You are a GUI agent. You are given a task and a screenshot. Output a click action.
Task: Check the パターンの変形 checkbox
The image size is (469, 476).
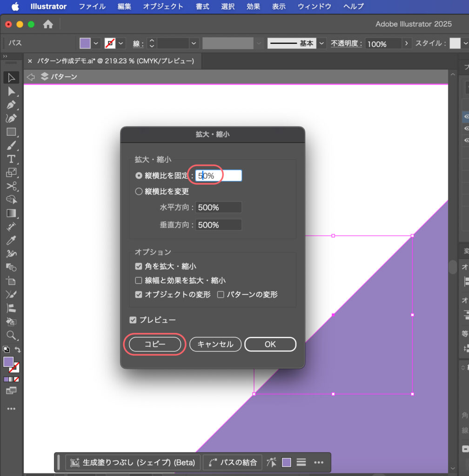point(221,294)
